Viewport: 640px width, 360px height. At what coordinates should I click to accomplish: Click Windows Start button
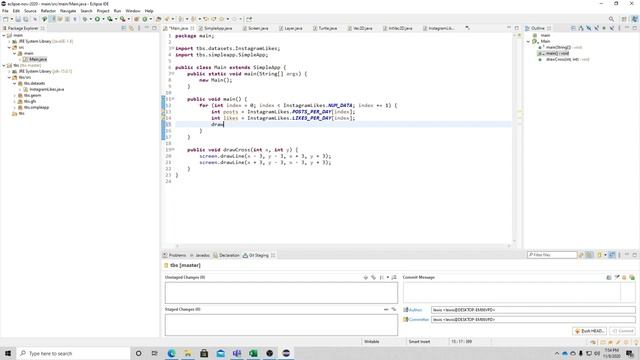[x=8, y=353]
